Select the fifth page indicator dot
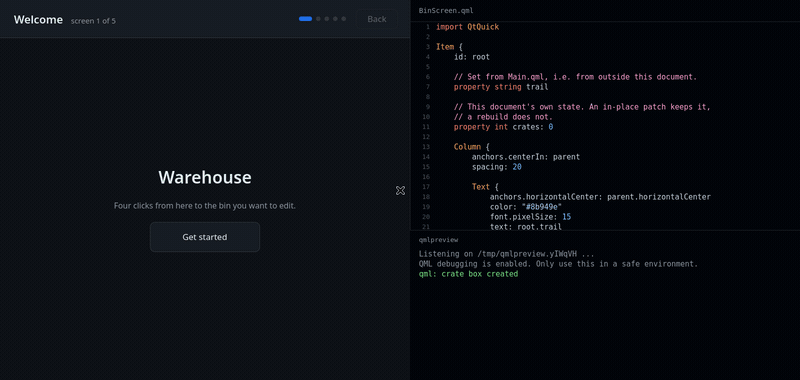 tap(344, 19)
